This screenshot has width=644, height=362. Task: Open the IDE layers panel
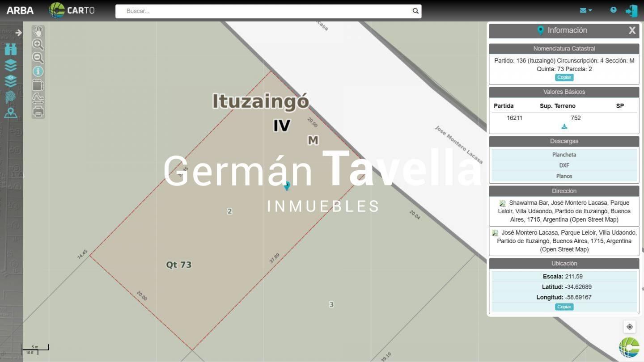[x=11, y=81]
